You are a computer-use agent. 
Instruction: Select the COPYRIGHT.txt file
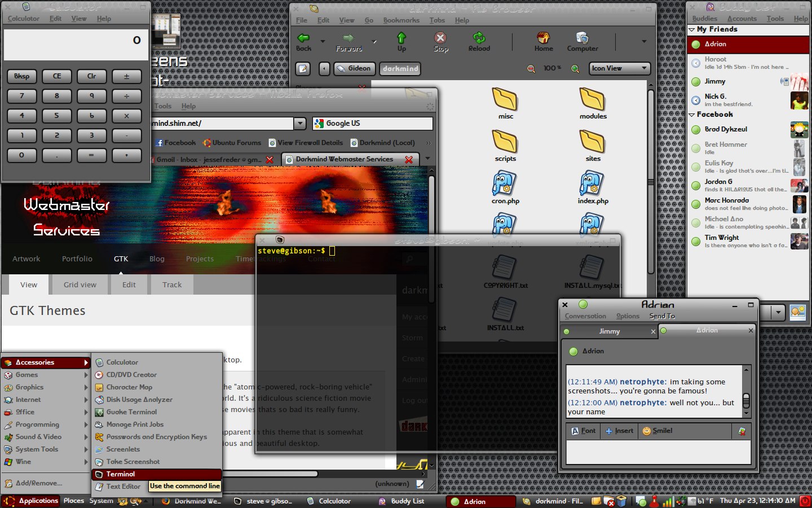pyautogui.click(x=505, y=272)
